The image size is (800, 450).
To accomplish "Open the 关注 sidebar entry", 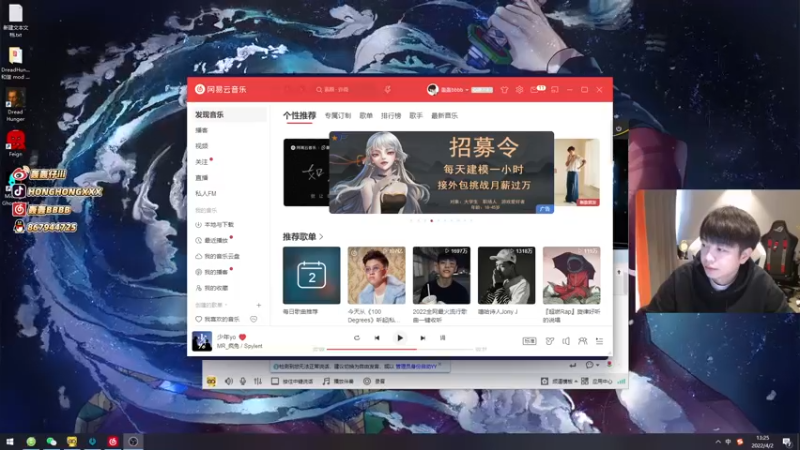I will 202,162.
